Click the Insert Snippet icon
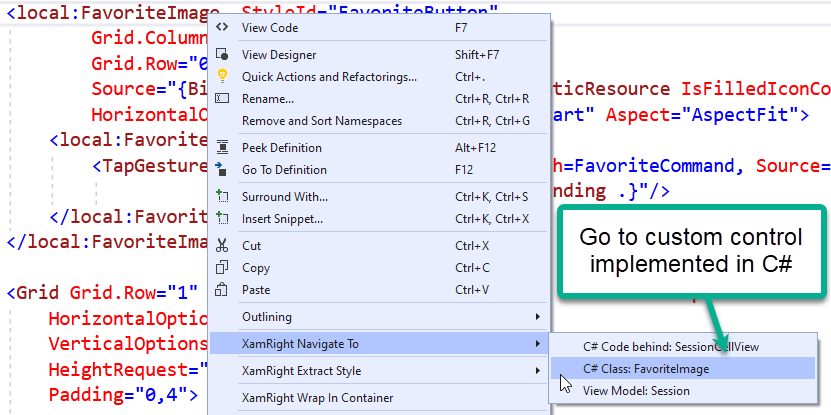Screen dimensions: 831x415 point(222,218)
